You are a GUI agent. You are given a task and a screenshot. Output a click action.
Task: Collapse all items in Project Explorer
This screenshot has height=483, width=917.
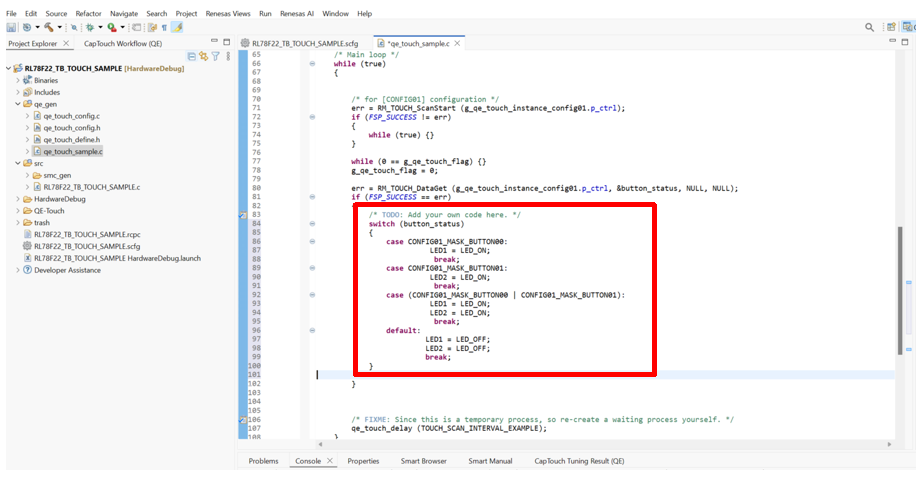[x=191, y=57]
